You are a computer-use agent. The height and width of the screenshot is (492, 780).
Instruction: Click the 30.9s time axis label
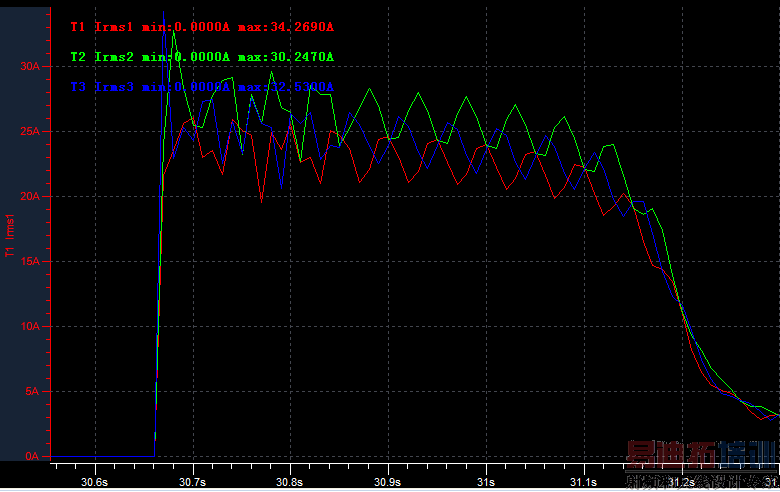[x=388, y=482]
